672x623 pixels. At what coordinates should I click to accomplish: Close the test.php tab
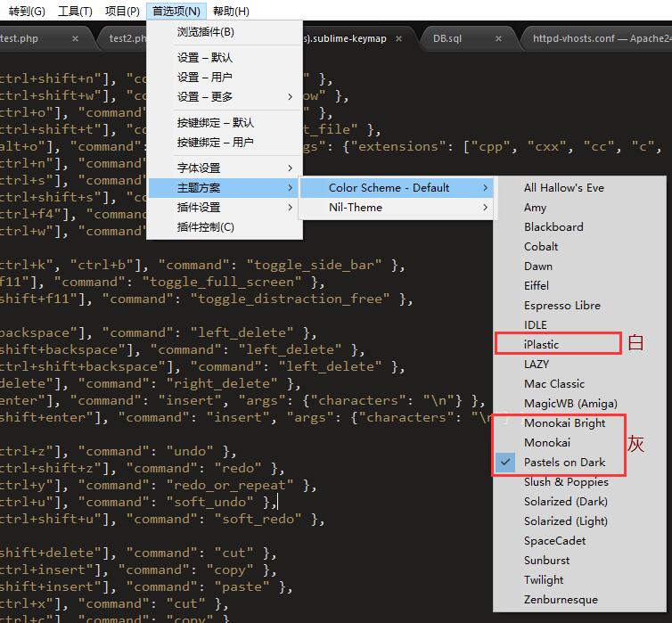[75, 38]
